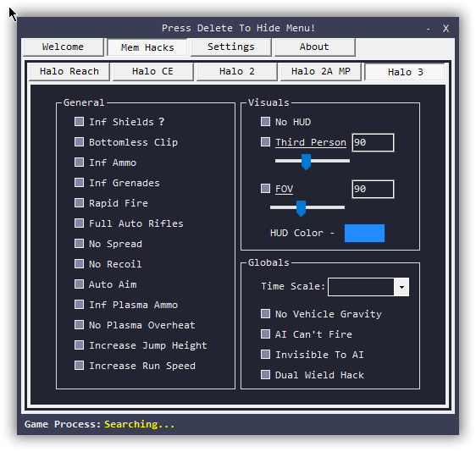Click the underlined Third Person link

tap(311, 142)
